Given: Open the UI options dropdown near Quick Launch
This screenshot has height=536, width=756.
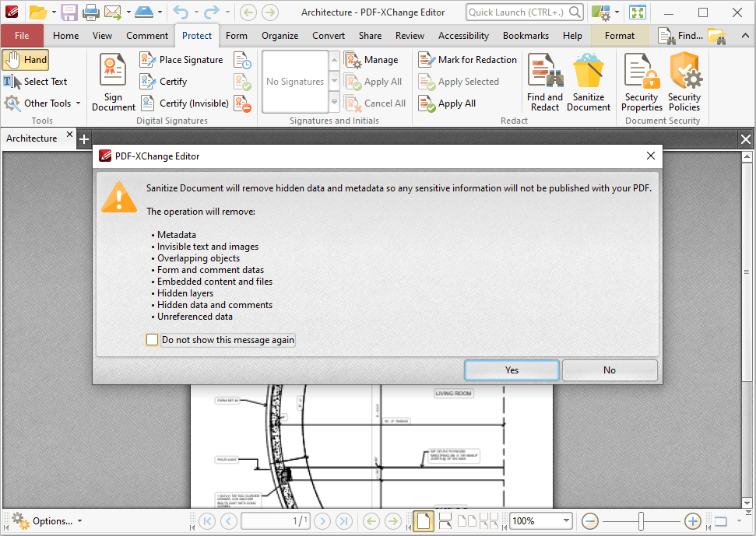Looking at the screenshot, I should [x=617, y=12].
